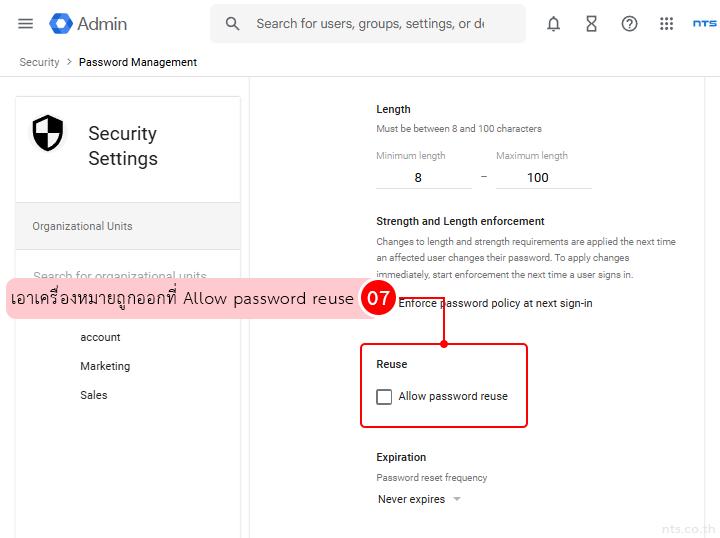Click the Security Settings shield icon
720x538 pixels.
pyautogui.click(x=48, y=133)
